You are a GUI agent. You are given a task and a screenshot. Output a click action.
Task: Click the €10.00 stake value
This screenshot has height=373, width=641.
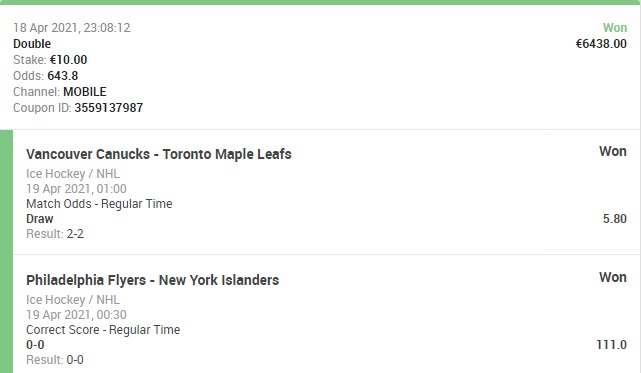pos(68,60)
